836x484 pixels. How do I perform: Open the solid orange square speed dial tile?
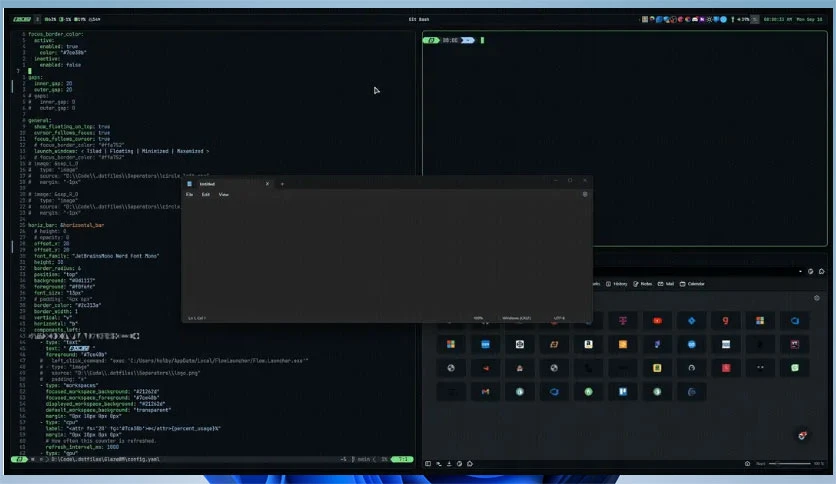click(x=623, y=344)
